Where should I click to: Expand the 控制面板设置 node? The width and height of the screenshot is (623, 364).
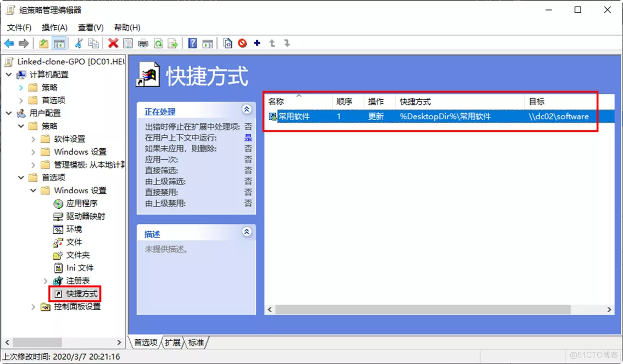pyautogui.click(x=34, y=306)
